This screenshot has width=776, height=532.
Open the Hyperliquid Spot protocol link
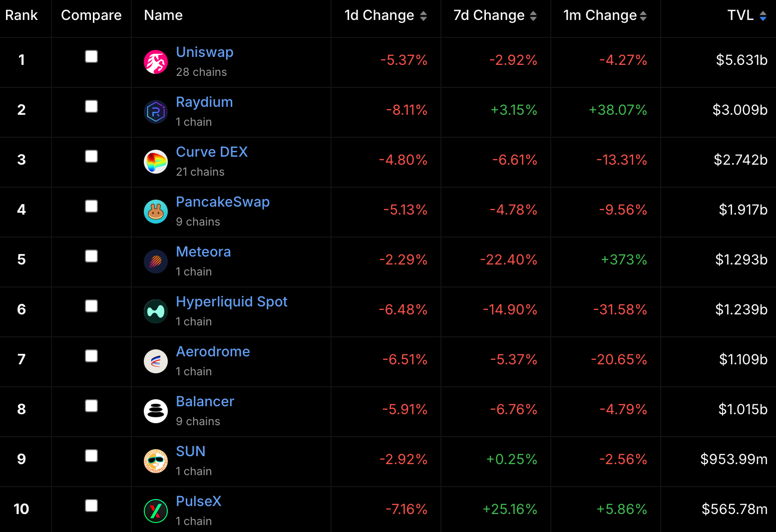pyautogui.click(x=232, y=301)
